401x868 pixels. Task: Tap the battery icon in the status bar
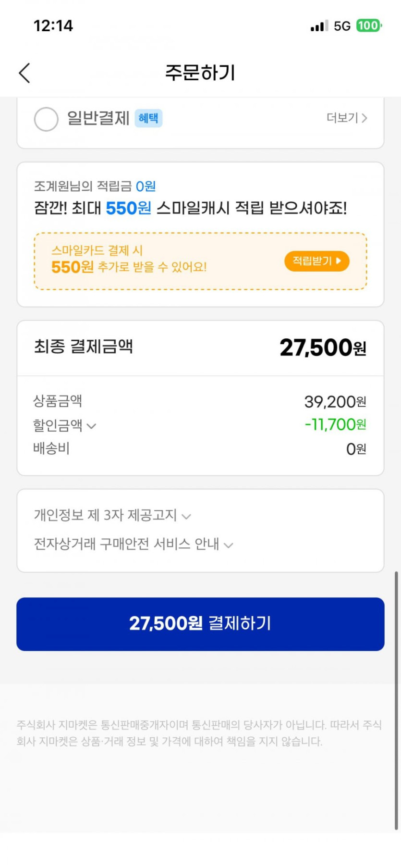point(368,25)
